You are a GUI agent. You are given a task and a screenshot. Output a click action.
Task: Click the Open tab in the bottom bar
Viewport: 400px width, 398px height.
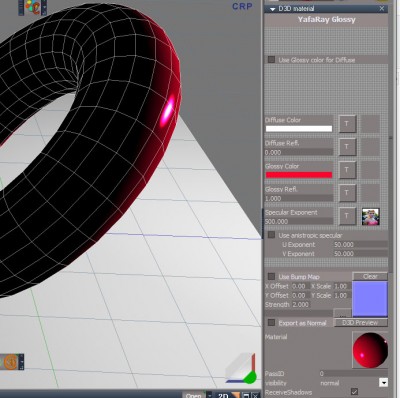click(x=194, y=395)
